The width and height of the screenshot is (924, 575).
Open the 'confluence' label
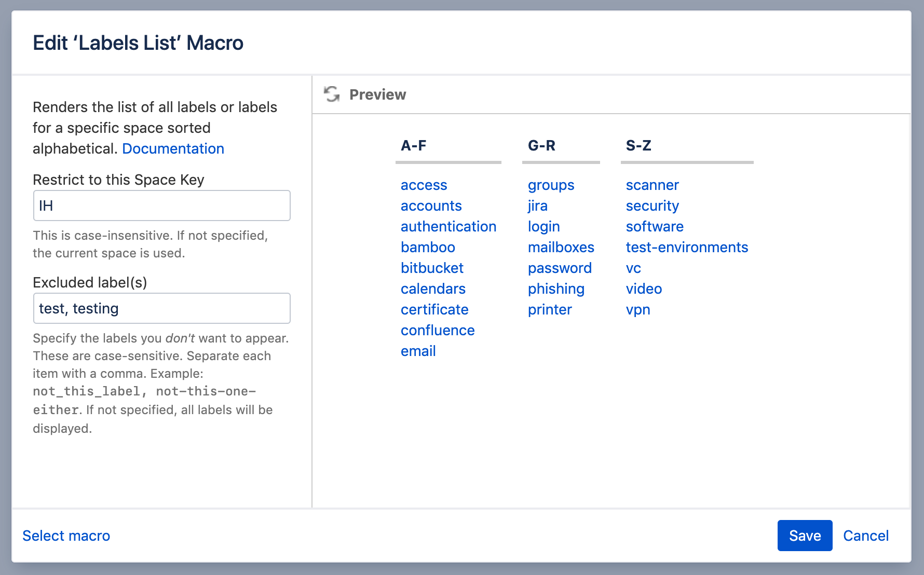[438, 331]
